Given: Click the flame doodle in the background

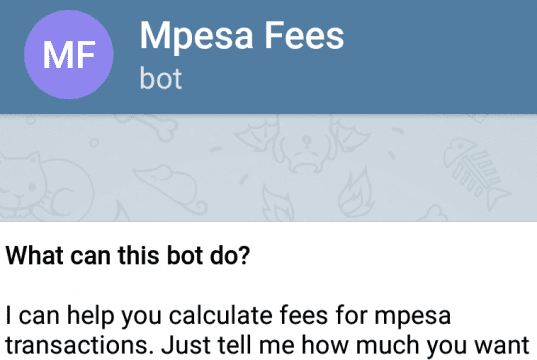Looking at the screenshot, I should click(x=356, y=192).
